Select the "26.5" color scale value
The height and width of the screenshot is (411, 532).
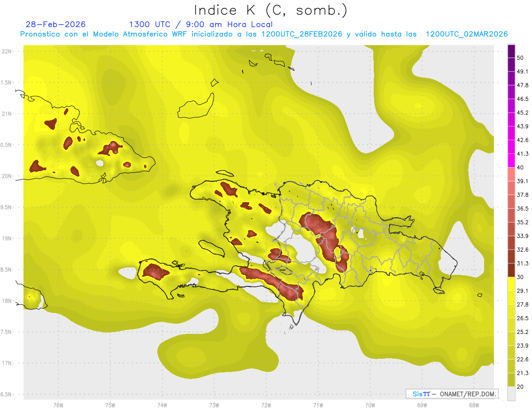point(523,318)
